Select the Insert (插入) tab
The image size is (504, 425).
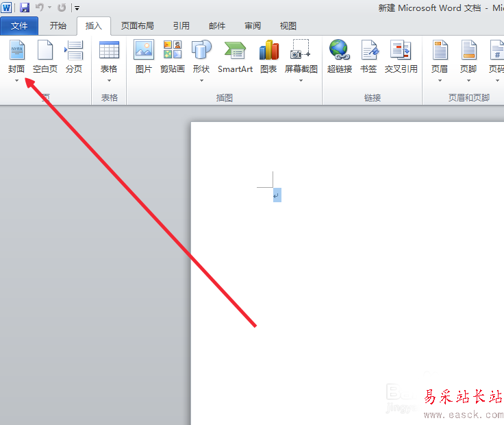94,26
